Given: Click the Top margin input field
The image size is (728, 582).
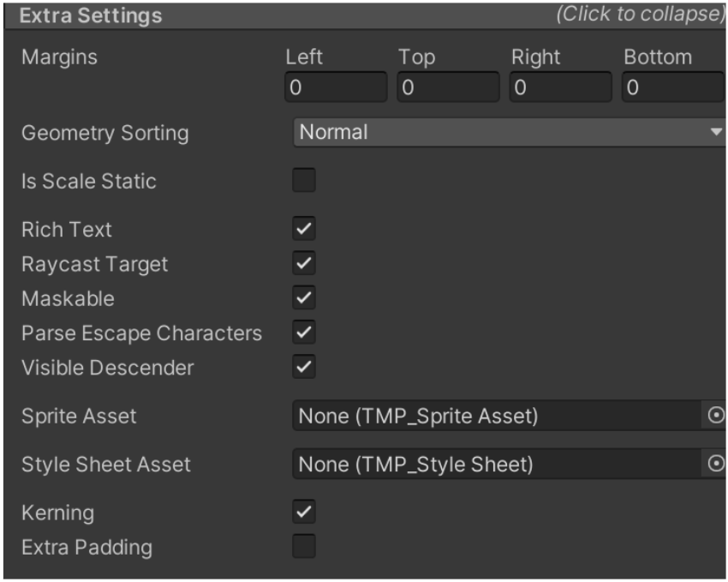Looking at the screenshot, I should 448,87.
